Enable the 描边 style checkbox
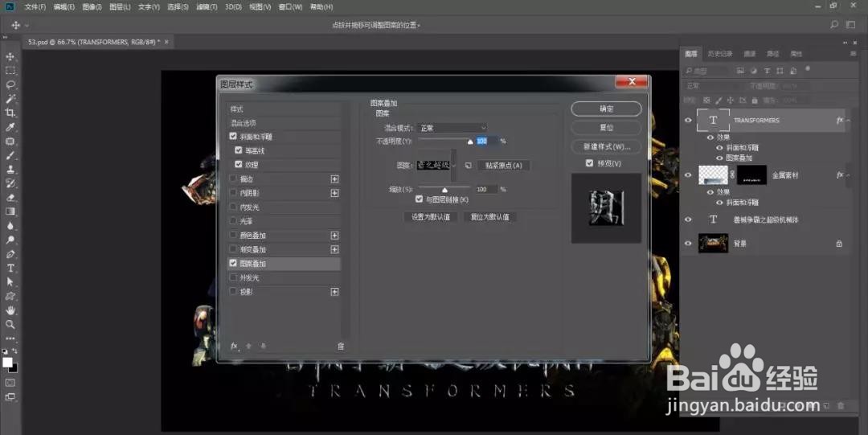The image size is (868, 435). (x=233, y=179)
